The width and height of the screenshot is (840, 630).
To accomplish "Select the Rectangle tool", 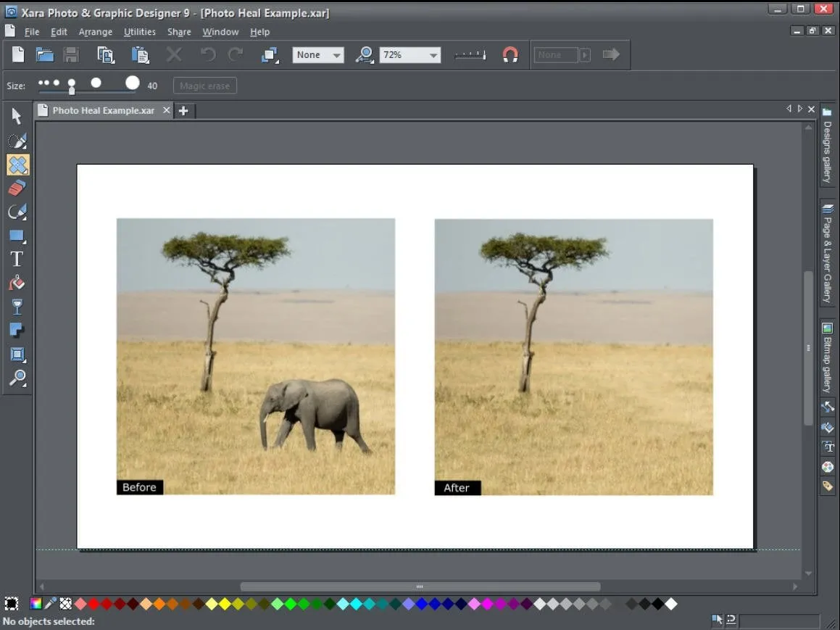I will pyautogui.click(x=17, y=236).
